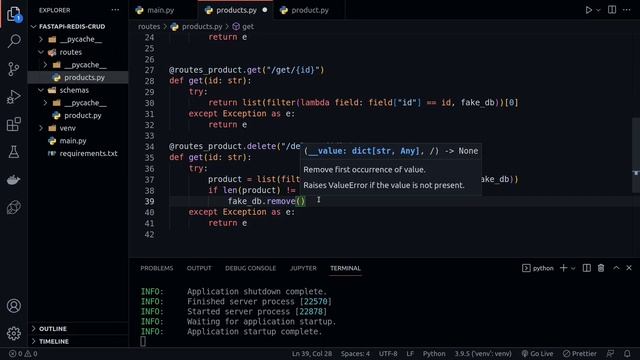Open requirements.txt in the file tree
This screenshot has width=640, height=360.
[x=78, y=153]
